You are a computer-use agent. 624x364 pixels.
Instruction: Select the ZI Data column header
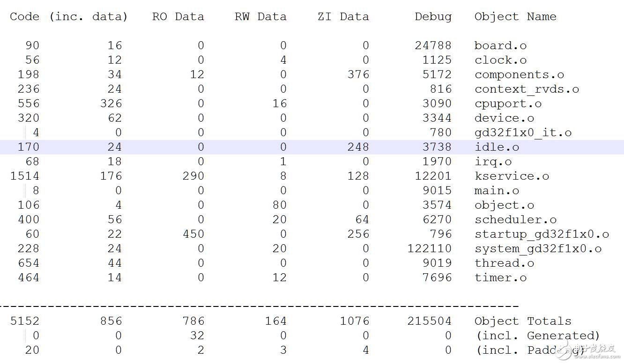343,17
